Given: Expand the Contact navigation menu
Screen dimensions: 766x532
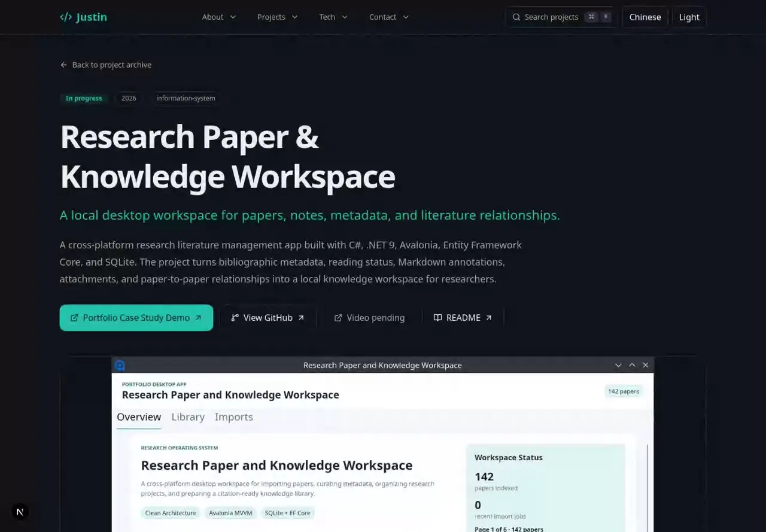Looking at the screenshot, I should (x=389, y=17).
